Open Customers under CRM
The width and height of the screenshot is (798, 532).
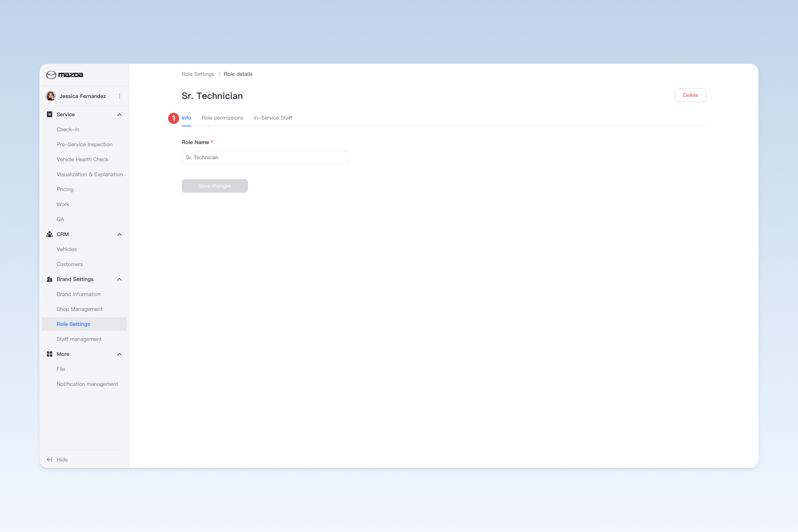(70, 264)
